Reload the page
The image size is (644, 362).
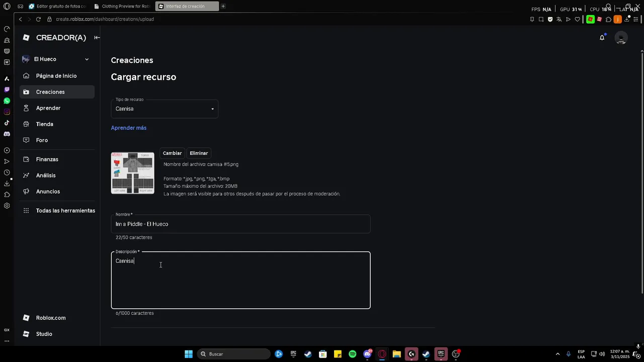tap(38, 19)
